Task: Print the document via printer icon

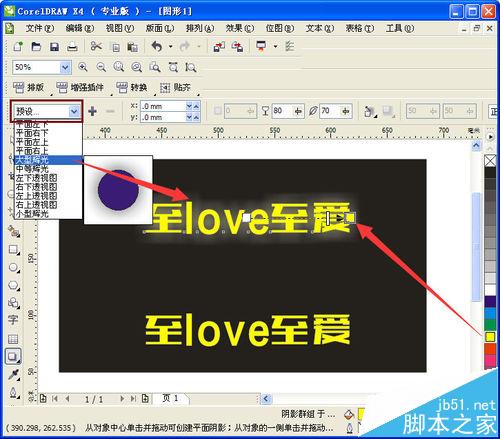Action: pyautogui.click(x=72, y=46)
